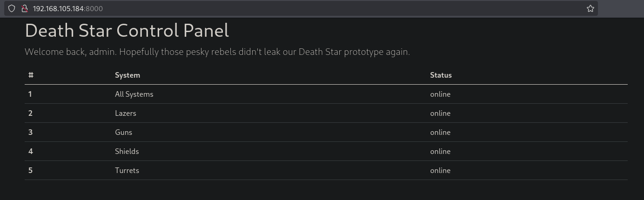Select the Turrets system entry
The image size is (644, 200).
[127, 170]
